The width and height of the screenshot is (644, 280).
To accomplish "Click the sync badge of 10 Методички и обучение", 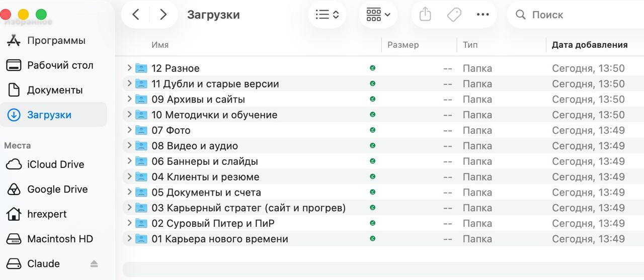I will pos(373,115).
